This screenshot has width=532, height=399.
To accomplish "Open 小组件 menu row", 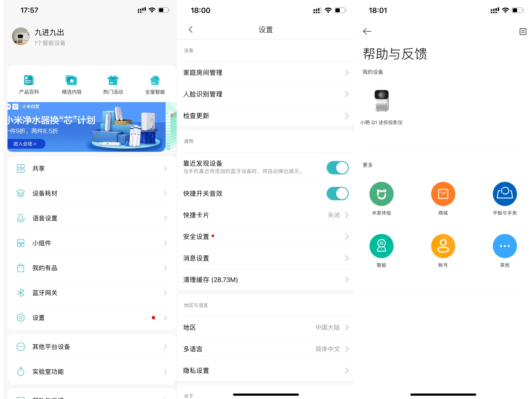I will (92, 243).
